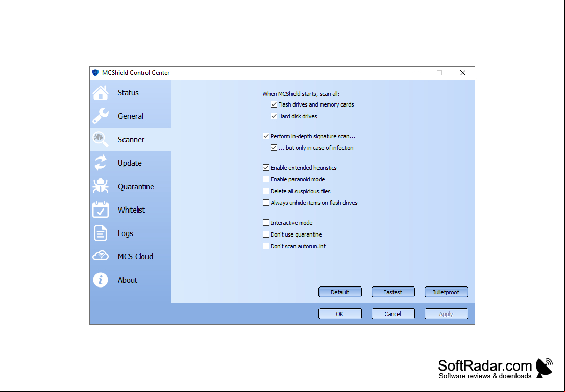This screenshot has height=392, width=565.
Task: Apply the Bulletproof preset
Action: (x=446, y=292)
